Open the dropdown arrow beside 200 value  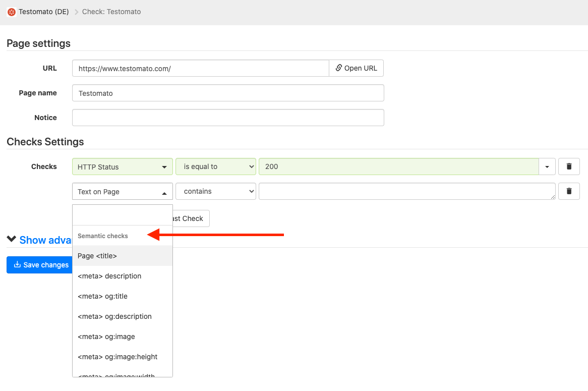[x=547, y=166]
